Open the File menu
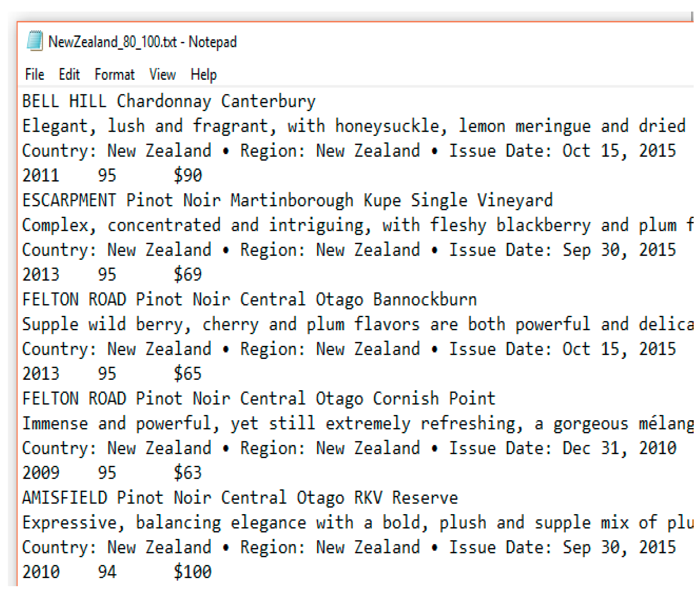Screen dimensions: 700x594 coord(34,75)
